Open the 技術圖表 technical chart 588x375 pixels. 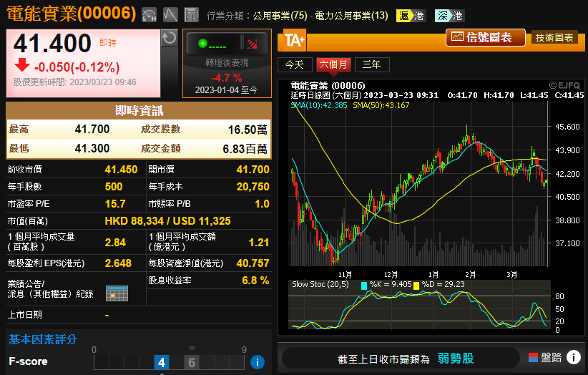(x=554, y=38)
